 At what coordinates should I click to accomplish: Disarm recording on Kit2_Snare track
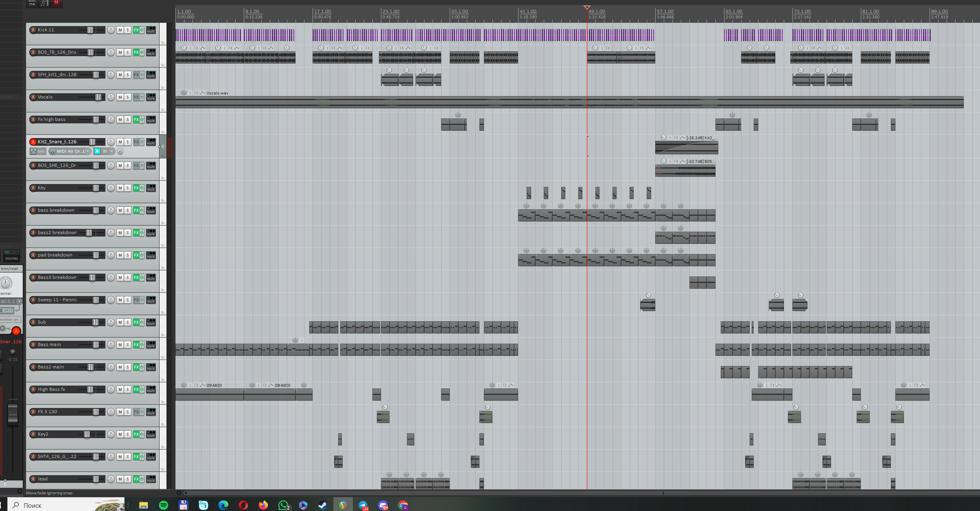[x=33, y=142]
